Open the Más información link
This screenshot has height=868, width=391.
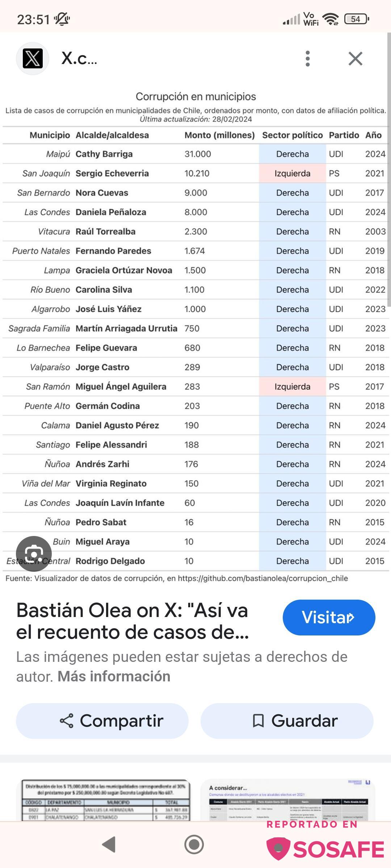[114, 676]
